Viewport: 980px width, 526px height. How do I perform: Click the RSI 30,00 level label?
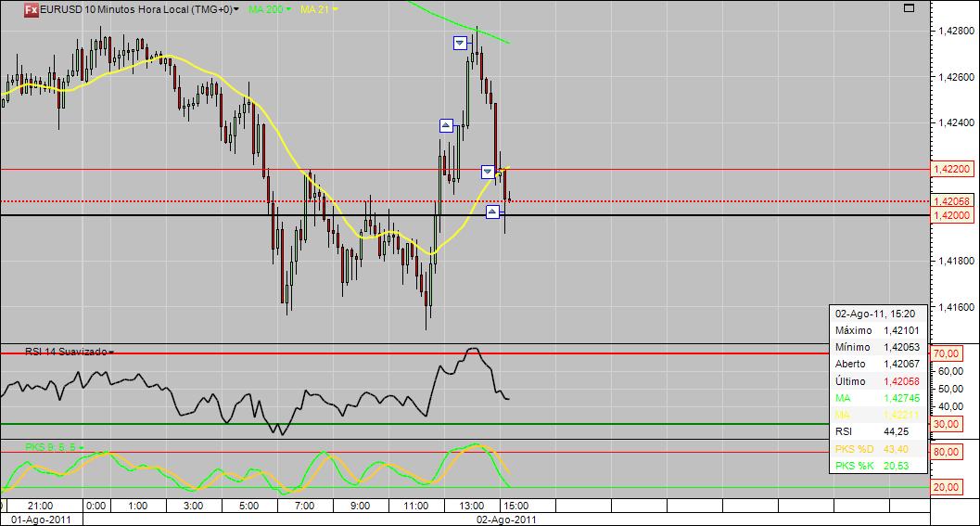(x=946, y=424)
